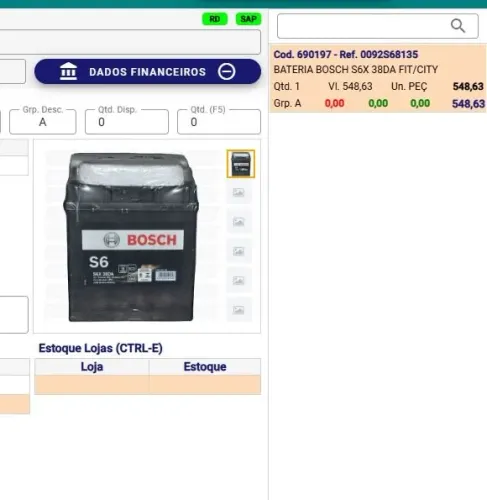This screenshot has height=500, width=487.
Task: Click the search input field
Action: (378, 26)
